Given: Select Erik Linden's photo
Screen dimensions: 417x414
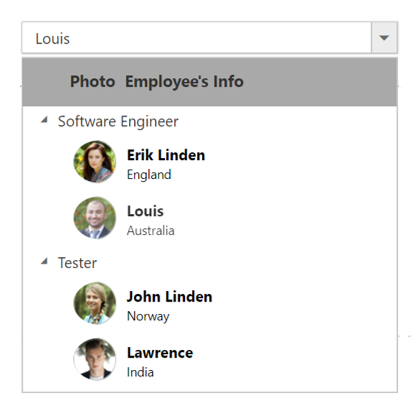Looking at the screenshot, I should [95, 162].
